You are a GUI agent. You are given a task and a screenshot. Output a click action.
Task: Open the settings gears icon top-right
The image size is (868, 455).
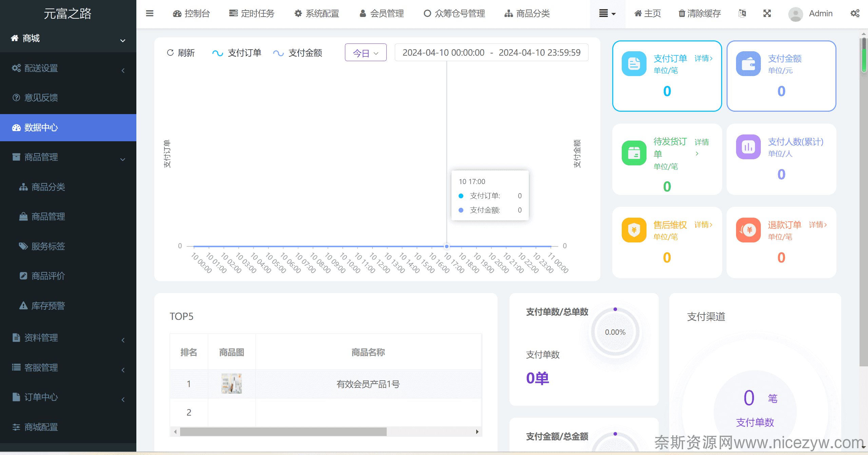[x=855, y=14]
